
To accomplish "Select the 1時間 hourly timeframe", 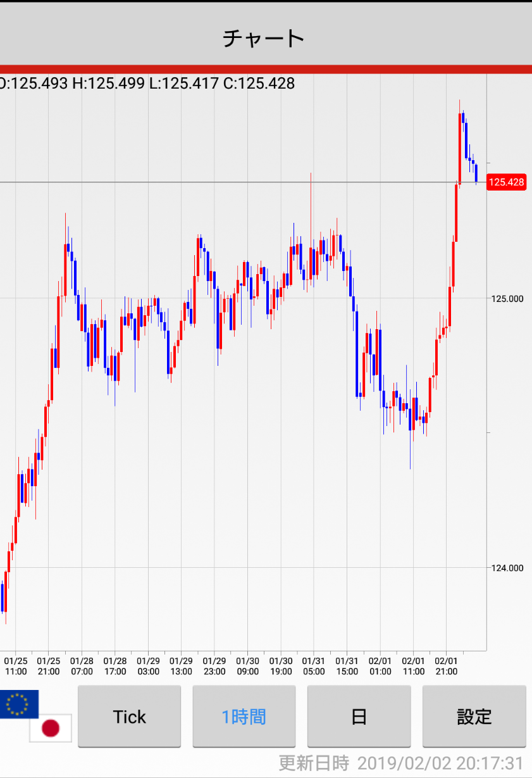I will tap(244, 717).
